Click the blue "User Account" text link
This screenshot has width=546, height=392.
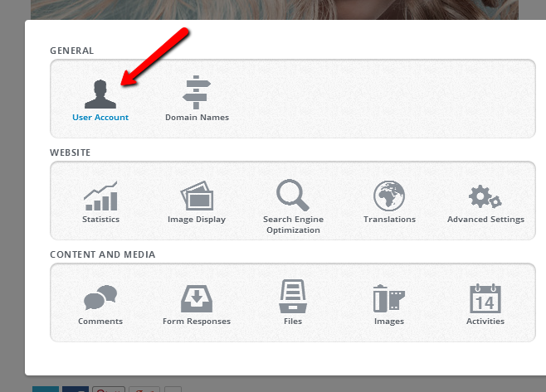point(100,118)
